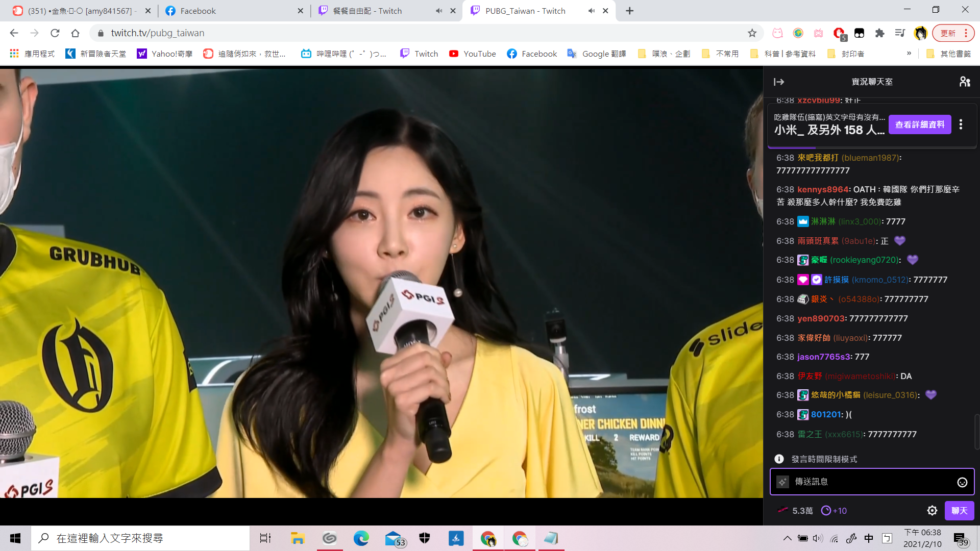Screen dimensions: 980x551
Task: Click taskbar search box
Action: click(x=140, y=538)
